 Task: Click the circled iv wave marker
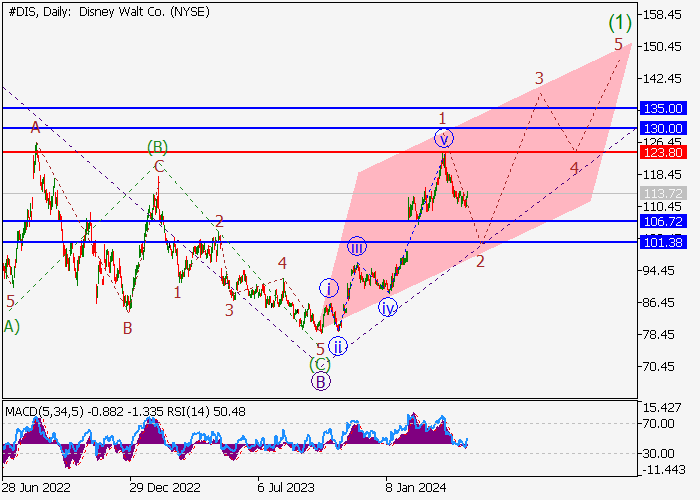click(388, 308)
